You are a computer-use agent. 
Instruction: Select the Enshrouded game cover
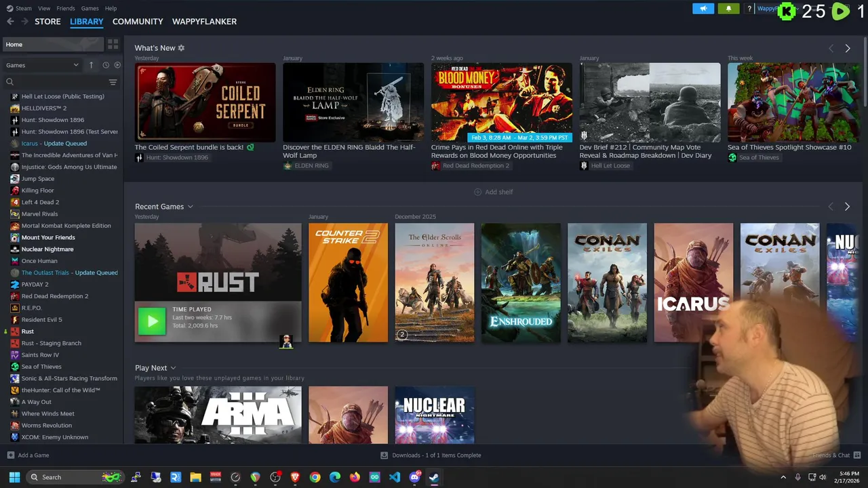(x=521, y=283)
